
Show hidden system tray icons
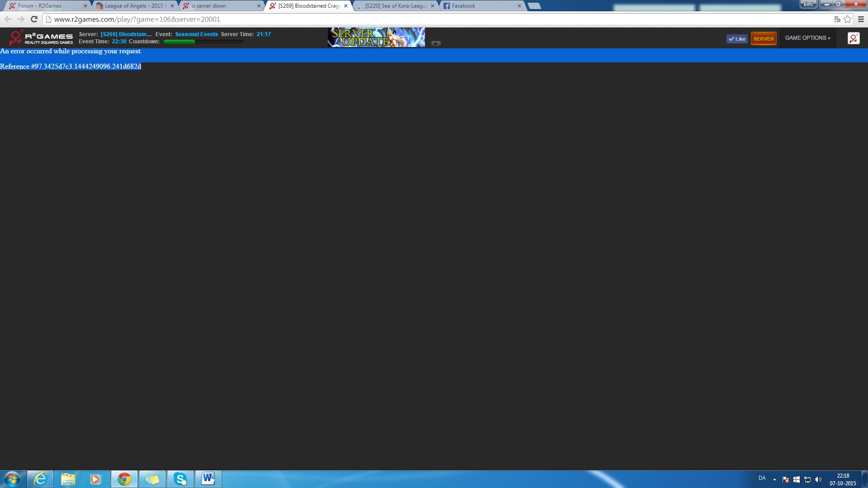point(774,479)
